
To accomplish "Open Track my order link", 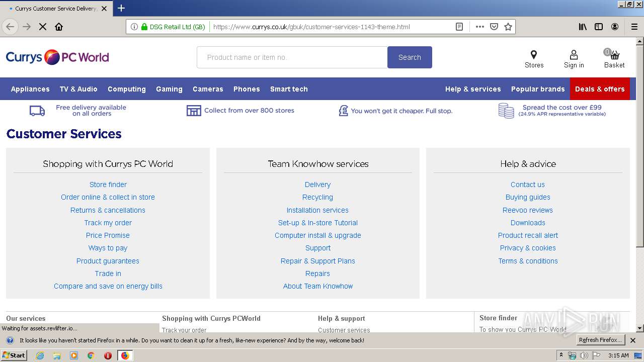I will 108,223.
